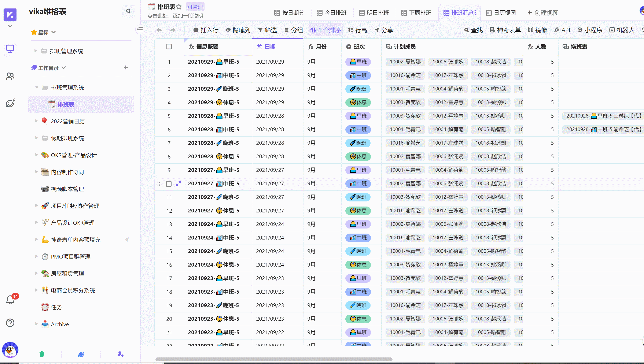Check the checkbox for row 10
The width and height of the screenshot is (644, 364).
pyautogui.click(x=169, y=184)
